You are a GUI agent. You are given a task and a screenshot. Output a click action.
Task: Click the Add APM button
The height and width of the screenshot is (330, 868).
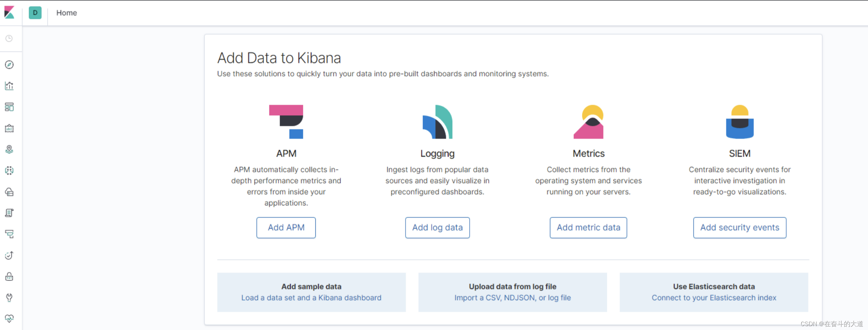[x=286, y=228]
